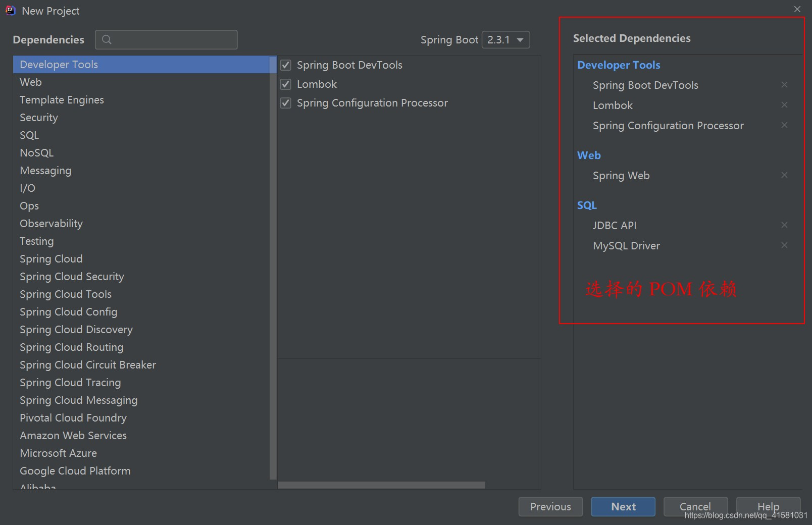Click the Previous button
The width and height of the screenshot is (812, 525).
pyautogui.click(x=550, y=506)
